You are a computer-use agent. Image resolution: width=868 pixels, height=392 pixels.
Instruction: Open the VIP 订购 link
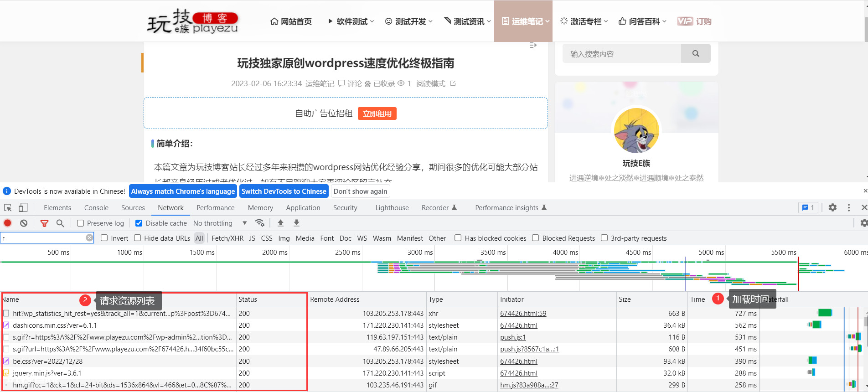click(694, 21)
